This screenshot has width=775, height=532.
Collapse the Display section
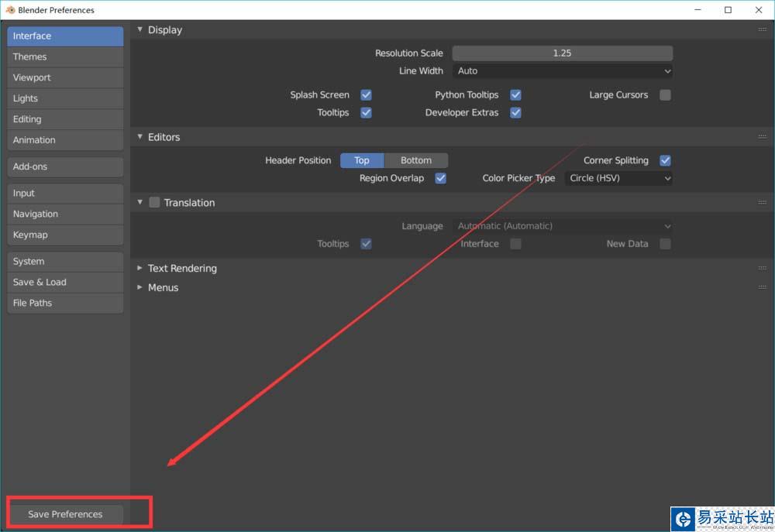coord(139,29)
